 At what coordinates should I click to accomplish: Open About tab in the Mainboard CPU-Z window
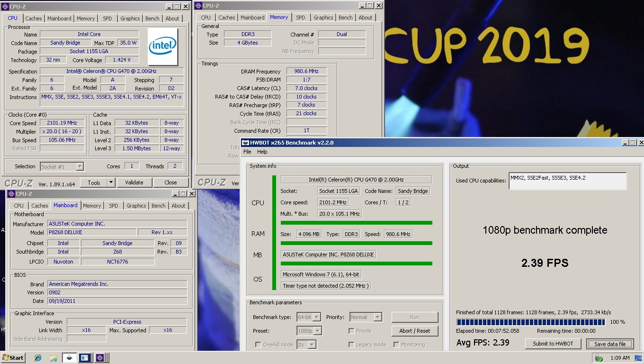(x=179, y=206)
